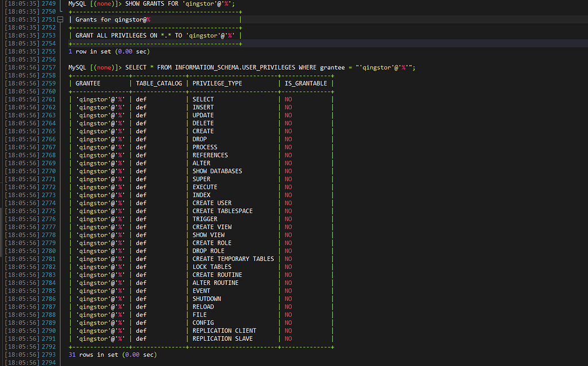Click line number 2793 in the gutter

(49, 355)
